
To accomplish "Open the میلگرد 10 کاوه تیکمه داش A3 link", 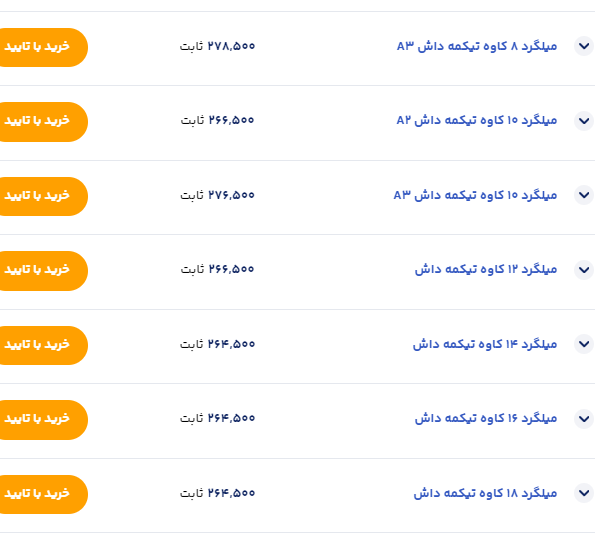I will click(x=475, y=195).
